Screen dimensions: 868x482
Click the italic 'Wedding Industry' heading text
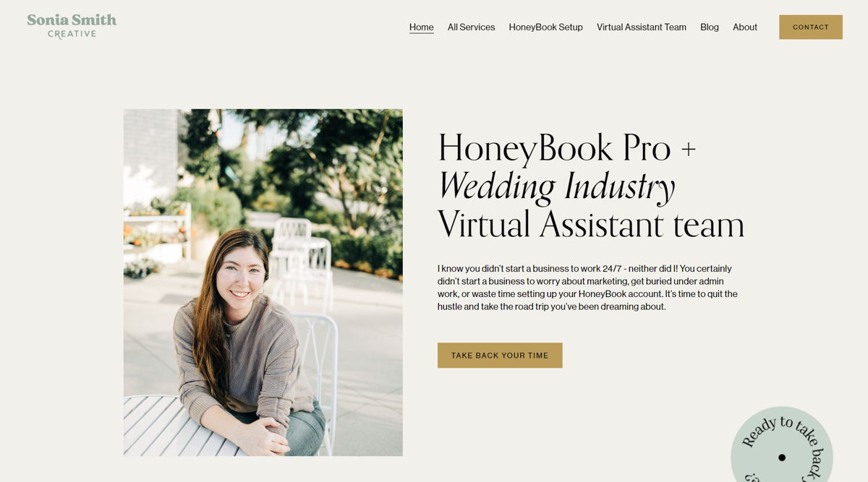tap(557, 186)
